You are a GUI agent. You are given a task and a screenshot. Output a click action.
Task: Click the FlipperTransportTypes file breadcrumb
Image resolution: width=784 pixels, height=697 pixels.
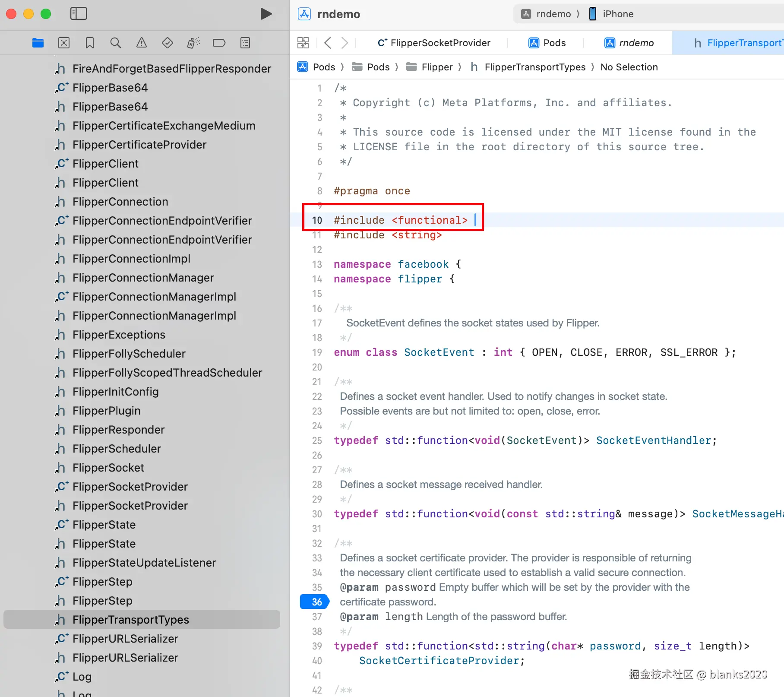pos(528,67)
